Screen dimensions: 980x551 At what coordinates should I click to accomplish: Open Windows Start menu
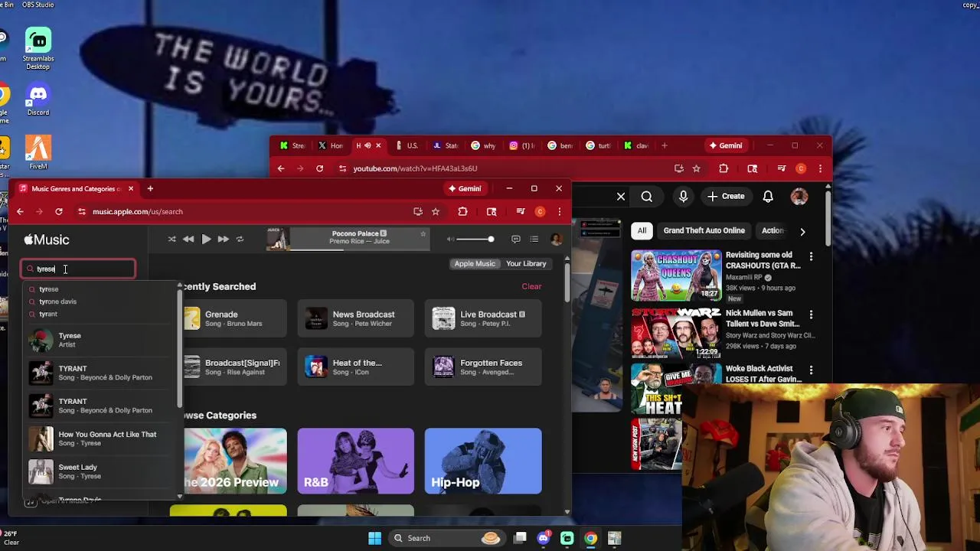374,538
